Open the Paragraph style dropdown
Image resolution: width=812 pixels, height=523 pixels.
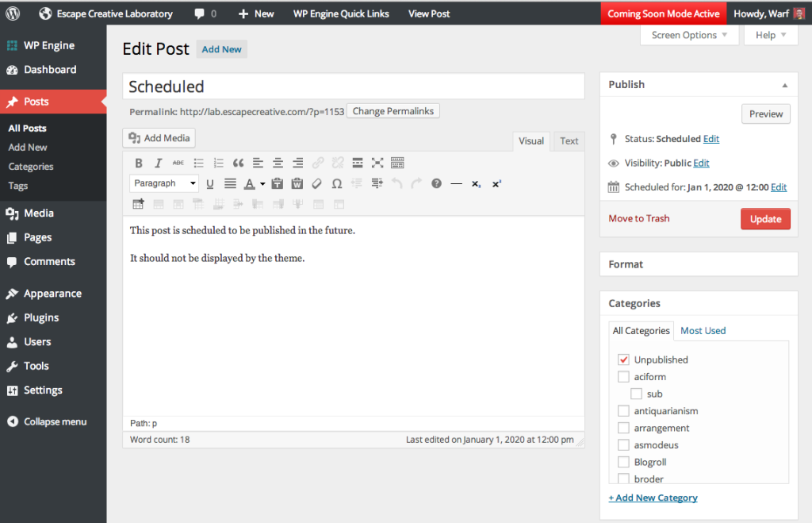(x=163, y=183)
